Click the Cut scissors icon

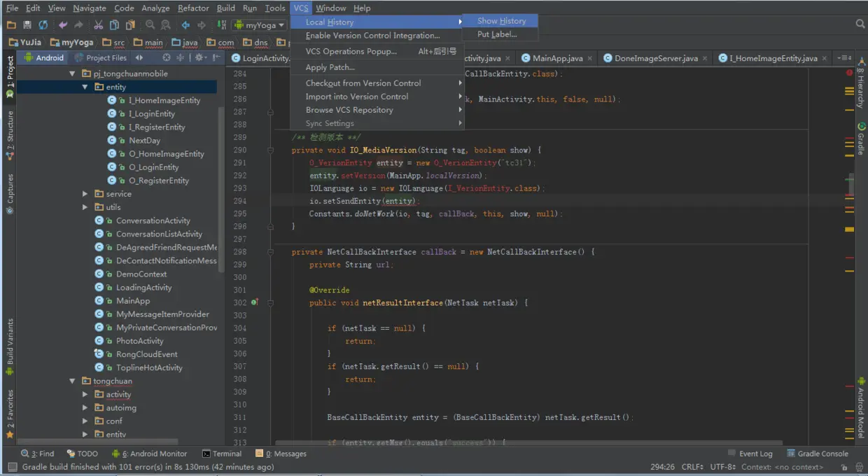click(x=99, y=25)
